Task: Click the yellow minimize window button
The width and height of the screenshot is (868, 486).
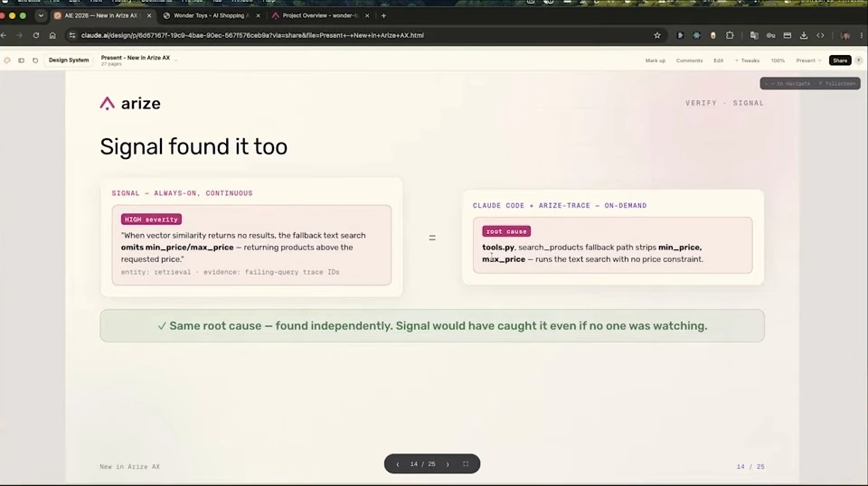Action: (x=12, y=15)
